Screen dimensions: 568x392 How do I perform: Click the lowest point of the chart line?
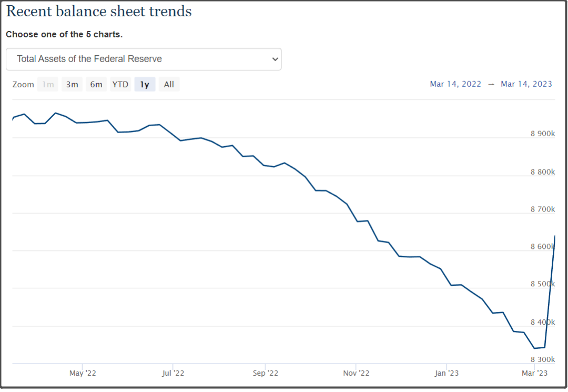coord(535,348)
